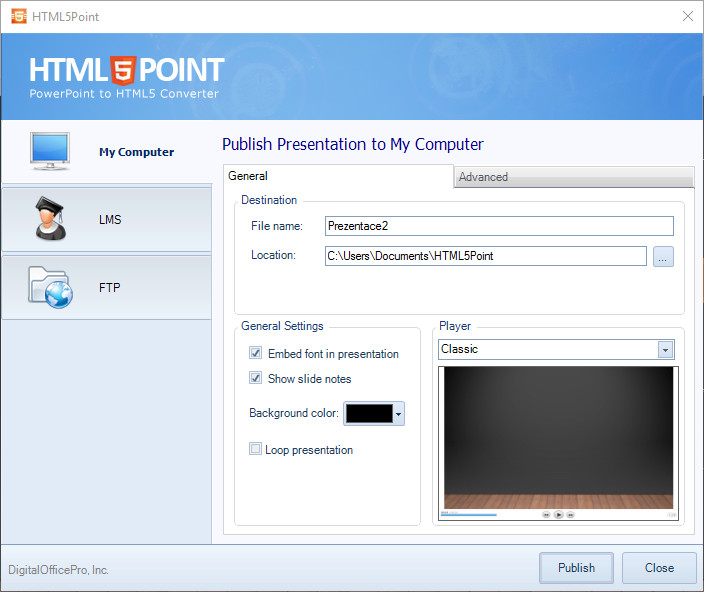Enable Loop presentation checkbox
The width and height of the screenshot is (704, 592).
[x=255, y=448]
